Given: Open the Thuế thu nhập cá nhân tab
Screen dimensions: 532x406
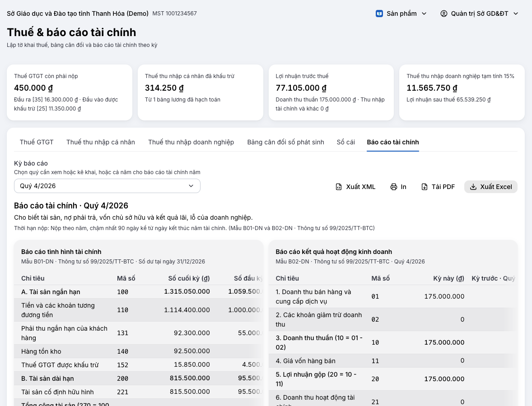Looking at the screenshot, I should click(101, 142).
